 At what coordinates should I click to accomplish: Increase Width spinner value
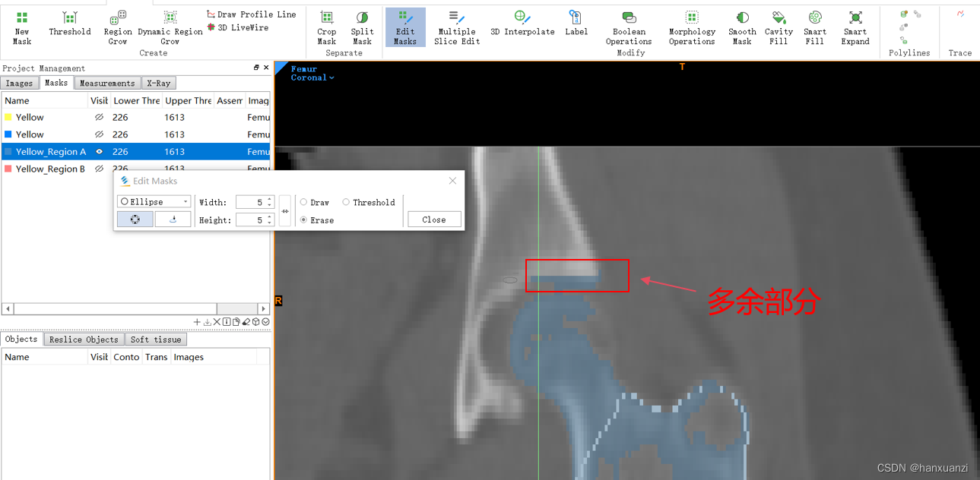[269, 199]
